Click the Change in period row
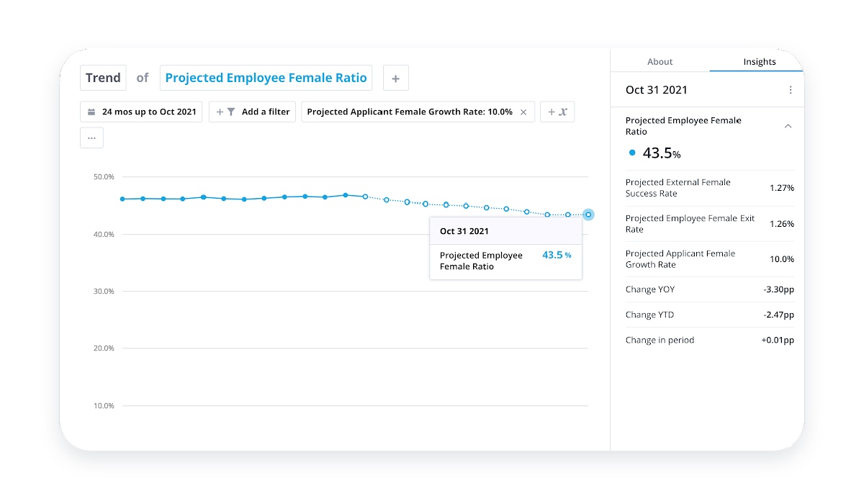The width and height of the screenshot is (864, 504). [710, 340]
